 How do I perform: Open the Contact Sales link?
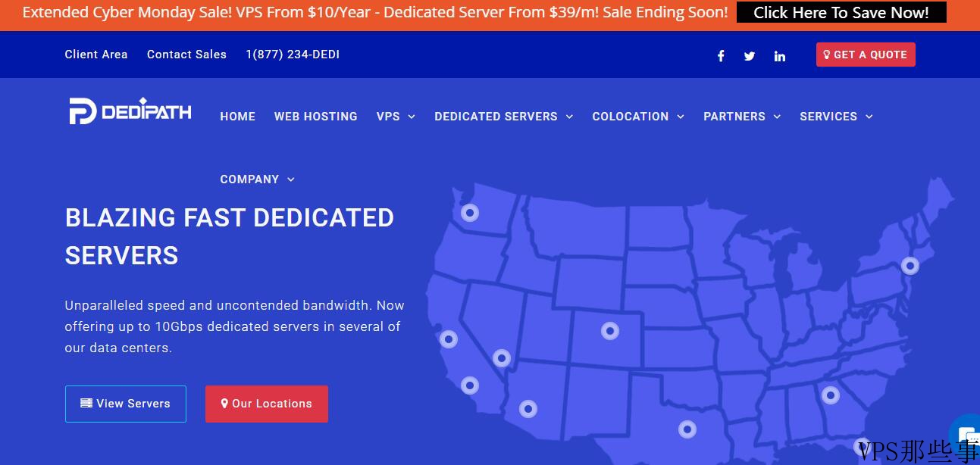pyautogui.click(x=186, y=55)
